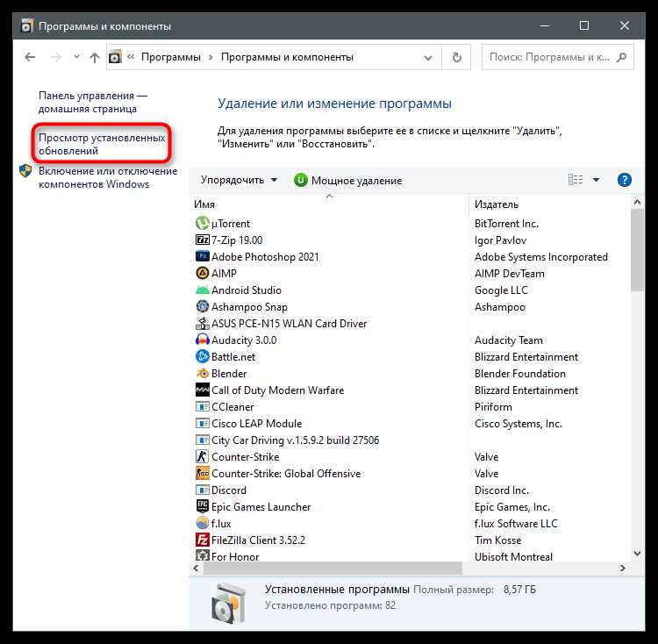Open the recent locations dropdown arrow
Screen dimensions: 658x644
(76, 57)
